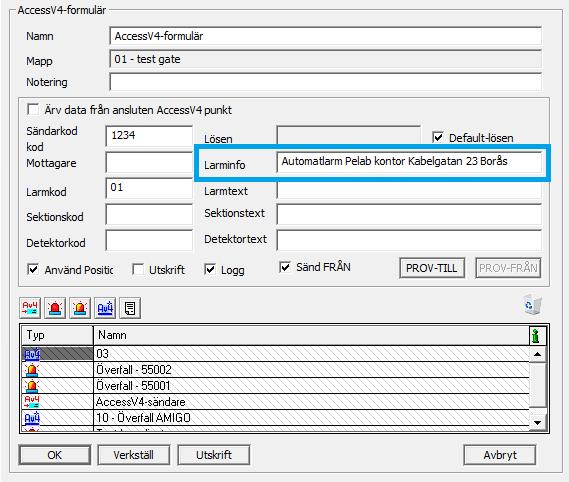Click the empty Mottagare input field
The width and height of the screenshot is (569, 482).
click(149, 162)
